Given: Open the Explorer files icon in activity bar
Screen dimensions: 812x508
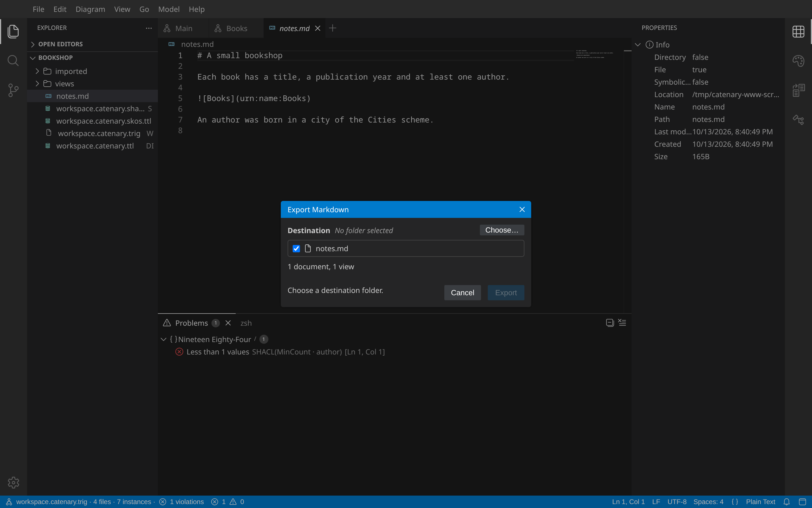Looking at the screenshot, I should pos(13,31).
